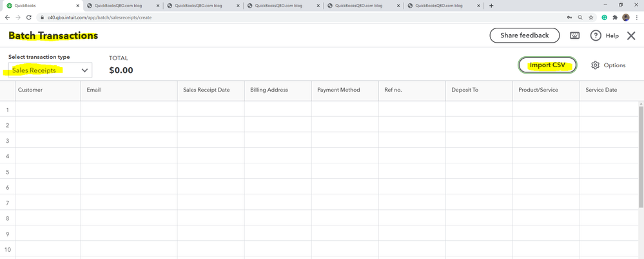The image size is (644, 259).
Task: Select the Email column header
Action: click(129, 90)
